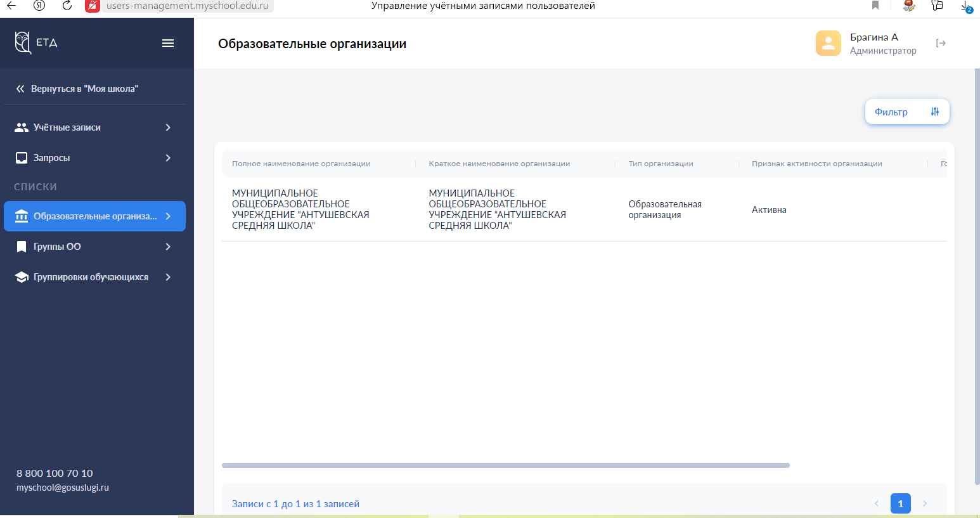Open Учётные записи menu item
Image resolution: width=980 pixels, height=518 pixels.
point(94,127)
